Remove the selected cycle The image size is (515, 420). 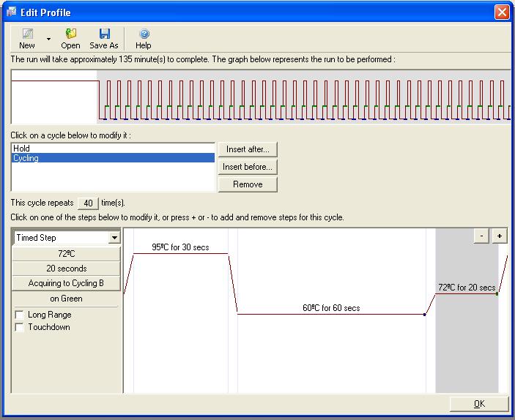point(248,184)
